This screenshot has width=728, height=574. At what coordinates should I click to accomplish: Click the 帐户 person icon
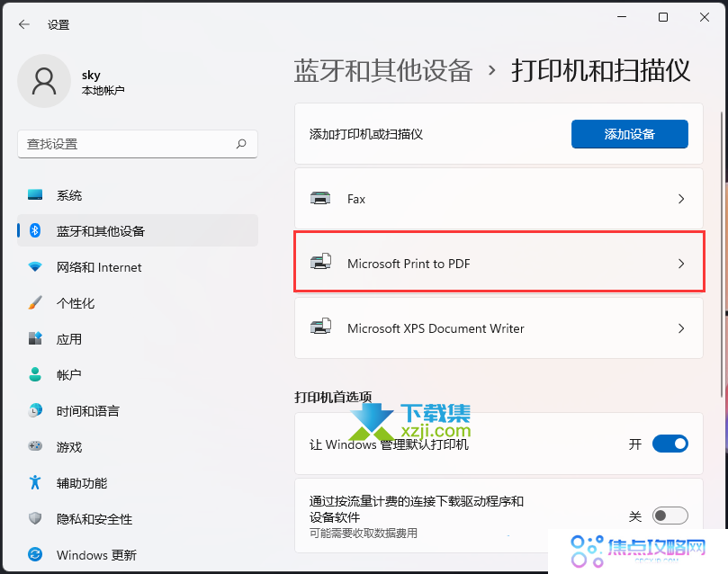(34, 375)
